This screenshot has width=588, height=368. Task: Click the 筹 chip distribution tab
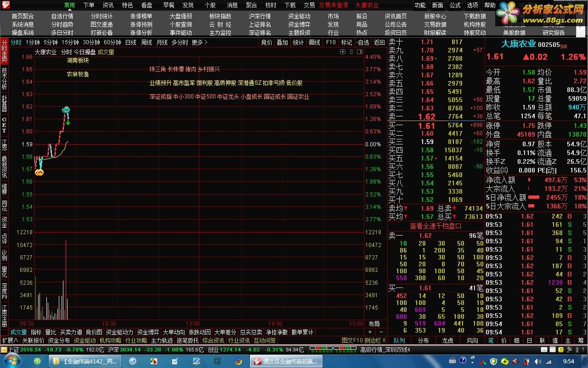581,340
